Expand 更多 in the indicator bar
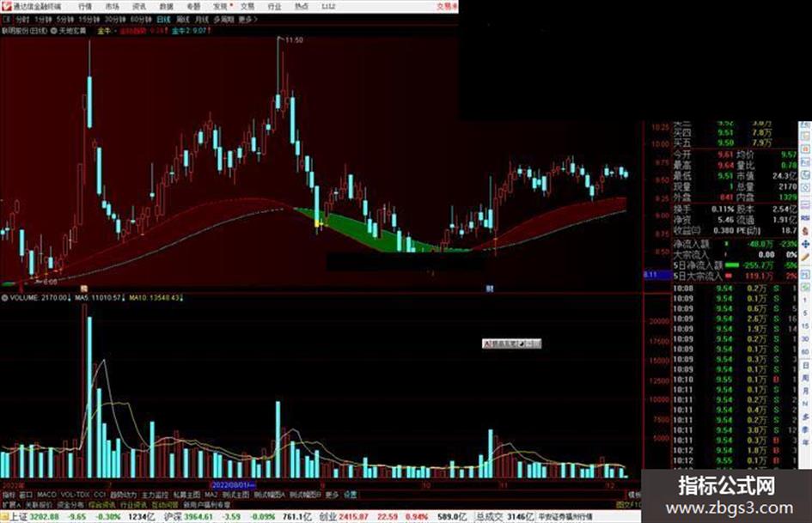This screenshot has width=812, height=523. tap(332, 495)
